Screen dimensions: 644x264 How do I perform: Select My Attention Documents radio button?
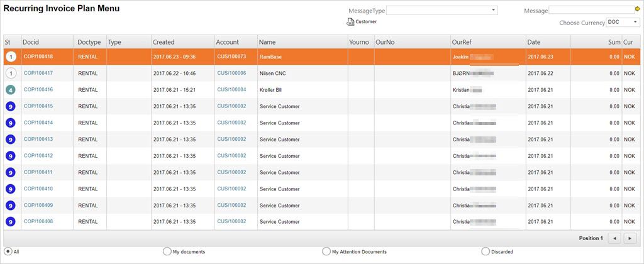coord(326,251)
